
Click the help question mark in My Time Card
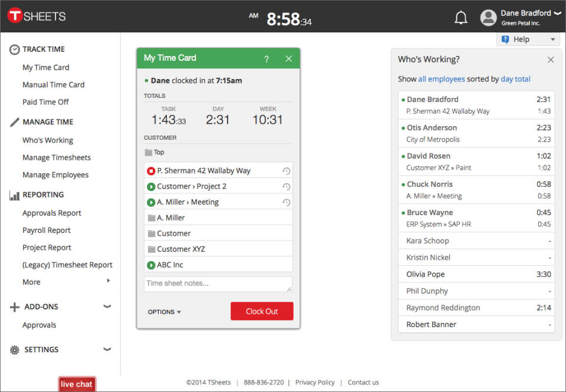point(266,59)
